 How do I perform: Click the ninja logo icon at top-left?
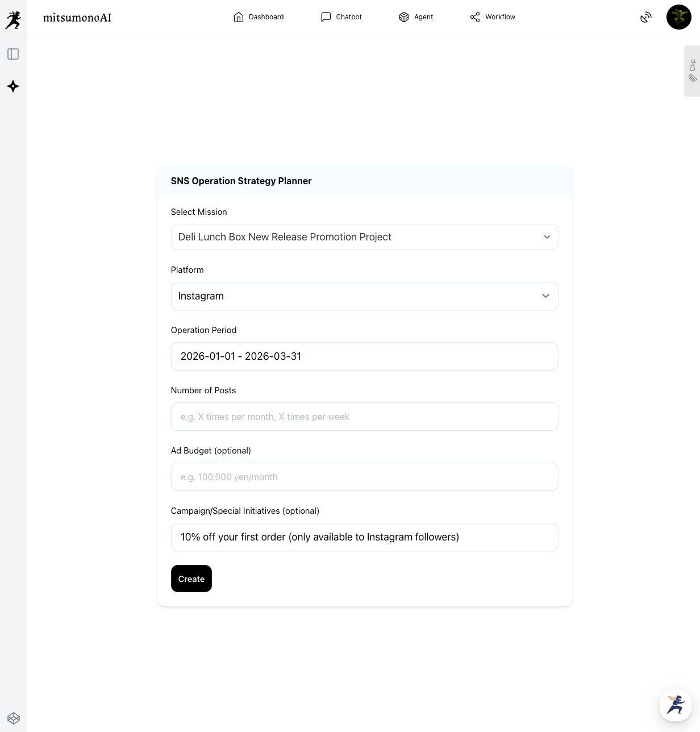13,20
